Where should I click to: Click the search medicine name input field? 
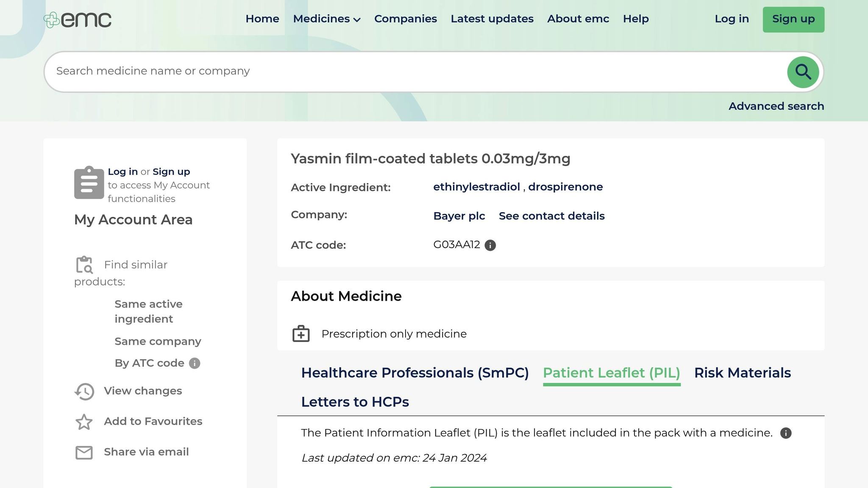tap(415, 72)
